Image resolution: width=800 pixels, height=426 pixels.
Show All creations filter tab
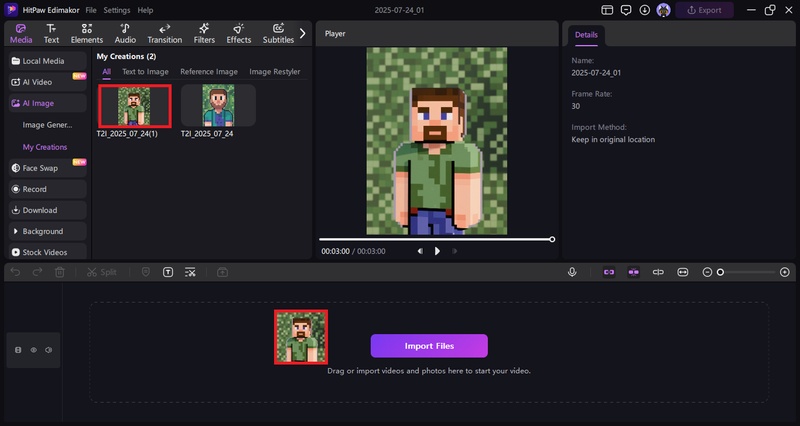(x=106, y=72)
